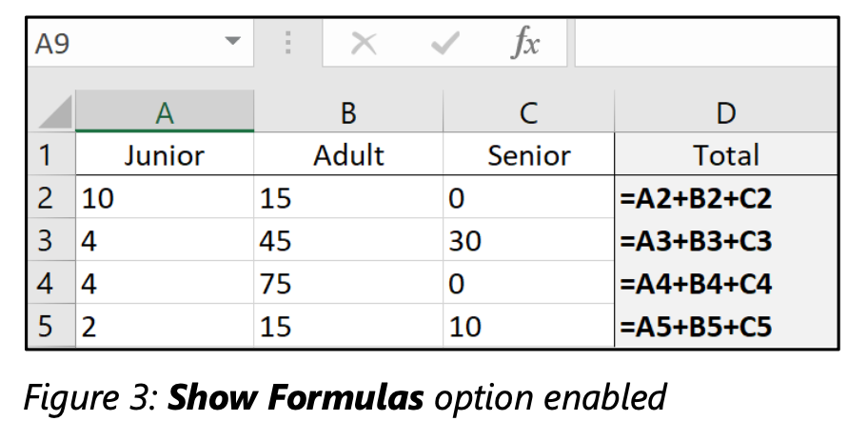The width and height of the screenshot is (868, 421).
Task: Click the Insert Function fx icon
Action: [x=524, y=44]
